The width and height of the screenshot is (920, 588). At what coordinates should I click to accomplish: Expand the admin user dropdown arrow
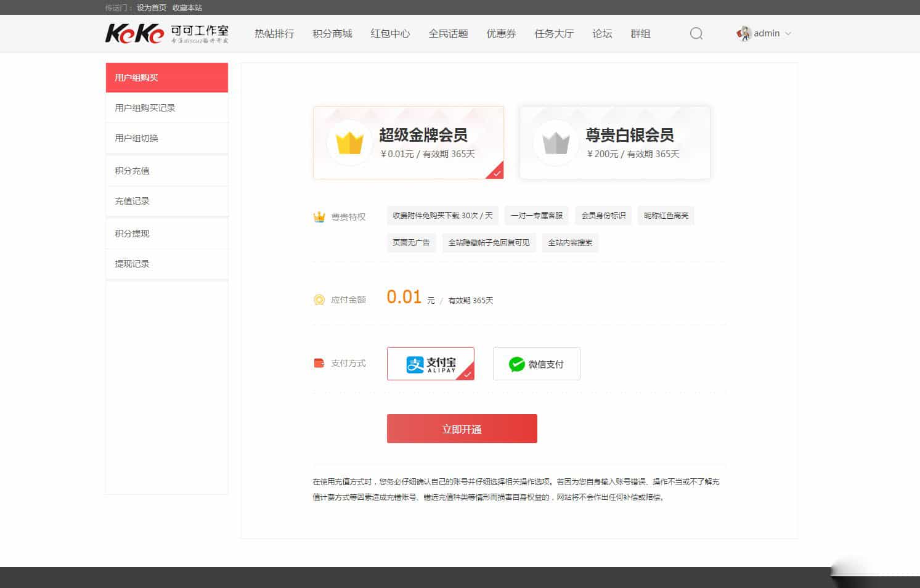pos(788,34)
